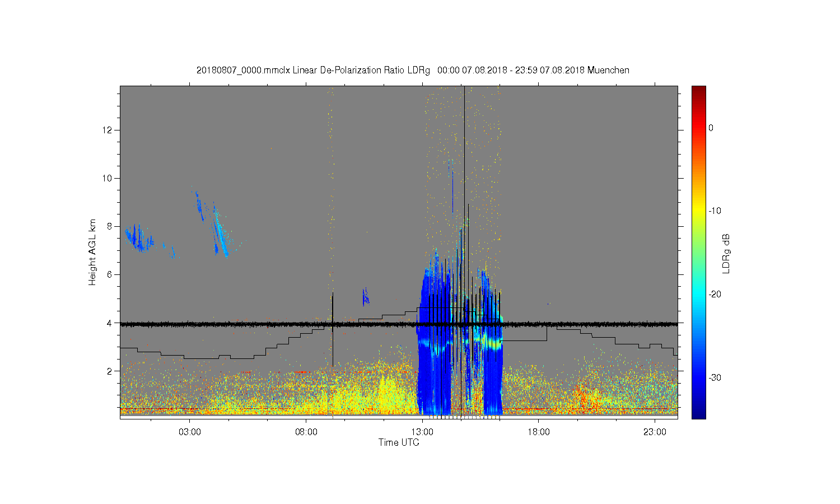840x504 pixels.
Task: Click the height tick label 4
Action: (110, 323)
